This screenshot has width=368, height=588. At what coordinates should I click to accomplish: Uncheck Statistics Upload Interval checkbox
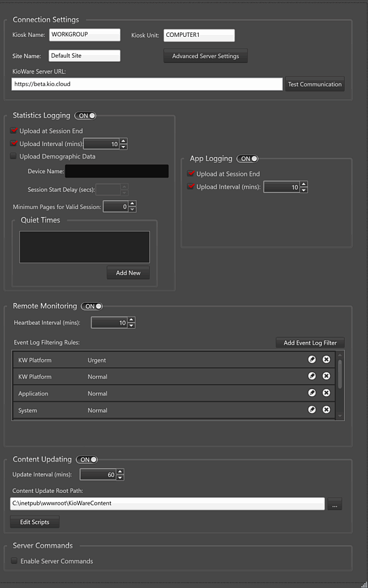[x=14, y=144]
